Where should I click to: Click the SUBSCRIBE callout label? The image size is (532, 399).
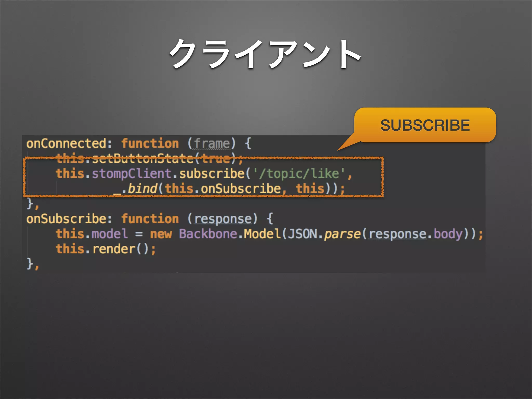coord(425,125)
